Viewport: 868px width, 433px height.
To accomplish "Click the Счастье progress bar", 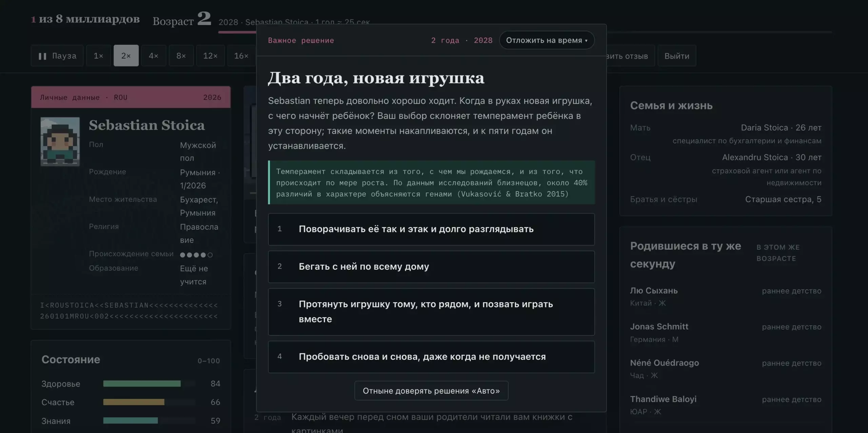I will pos(149,402).
